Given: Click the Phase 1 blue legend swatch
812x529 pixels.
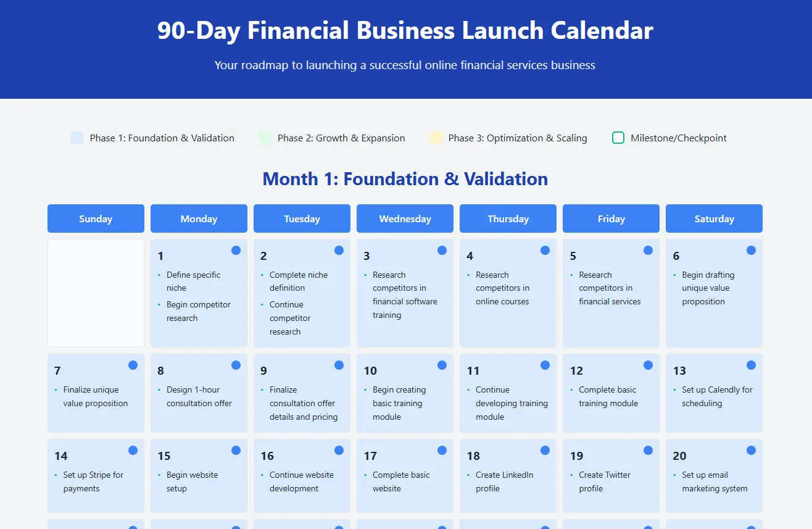Looking at the screenshot, I should (77, 138).
